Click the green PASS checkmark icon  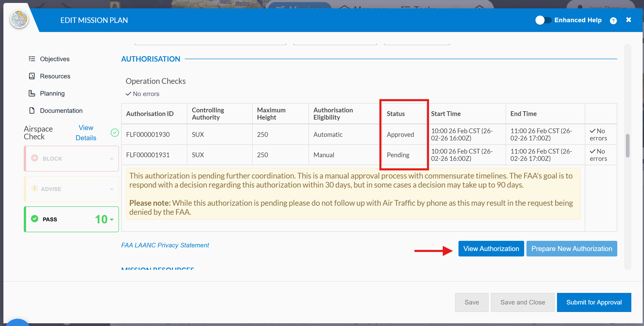[34, 219]
